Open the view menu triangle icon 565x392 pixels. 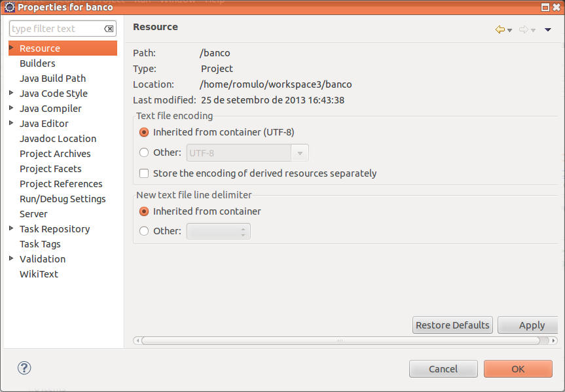click(x=548, y=29)
